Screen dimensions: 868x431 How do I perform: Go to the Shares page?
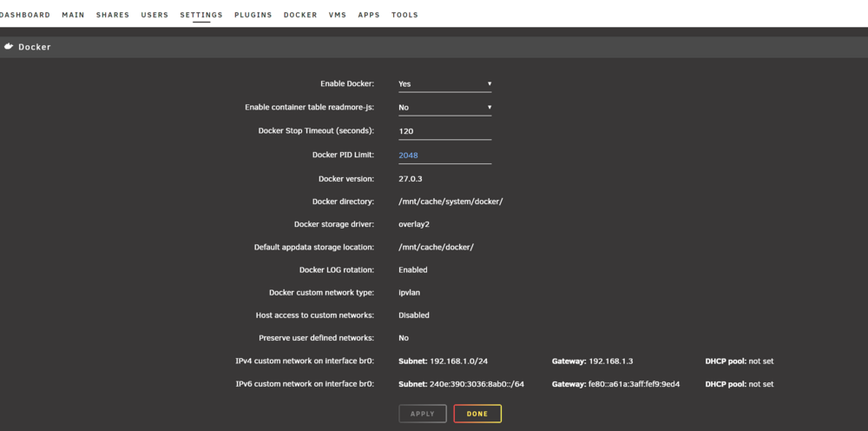click(x=112, y=15)
